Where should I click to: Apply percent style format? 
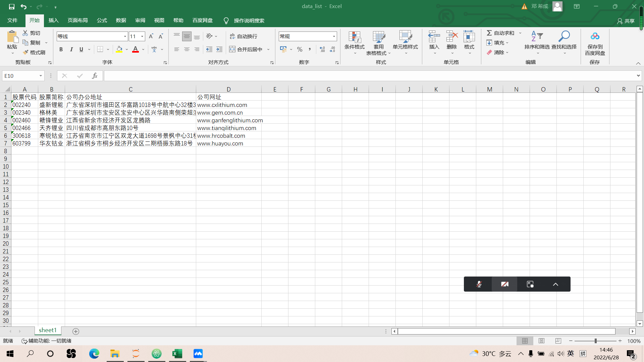tap(300, 49)
